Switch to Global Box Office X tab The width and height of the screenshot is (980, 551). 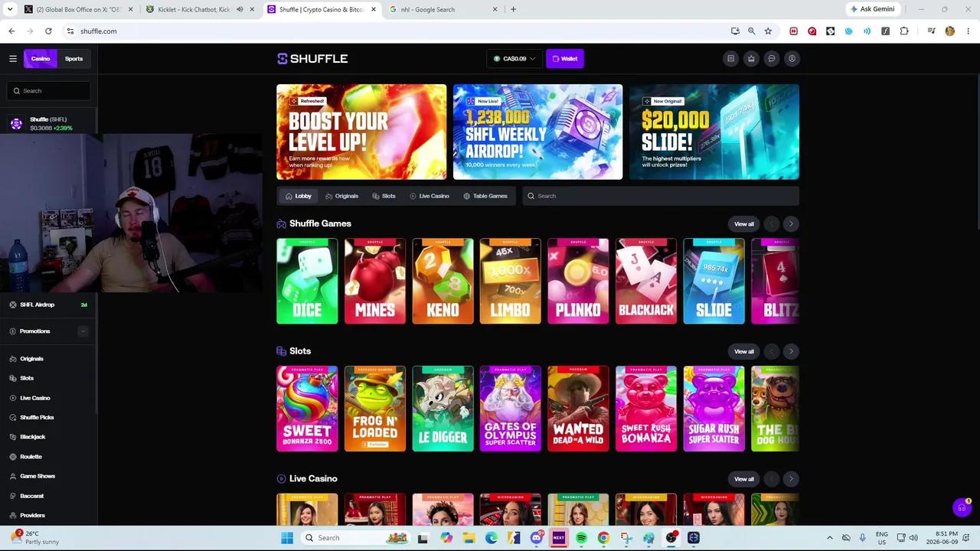pos(77,9)
